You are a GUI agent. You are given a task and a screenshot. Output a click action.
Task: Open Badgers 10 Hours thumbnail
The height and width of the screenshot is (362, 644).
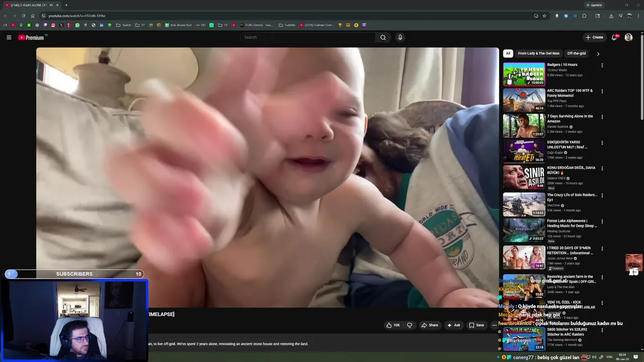tap(524, 74)
